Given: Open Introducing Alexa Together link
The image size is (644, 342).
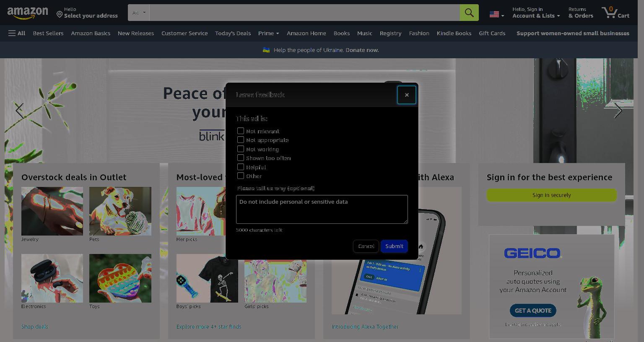Looking at the screenshot, I should point(365,326).
